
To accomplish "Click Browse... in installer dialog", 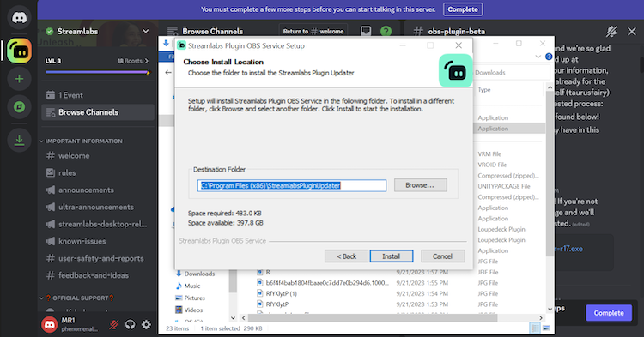I will (x=420, y=185).
